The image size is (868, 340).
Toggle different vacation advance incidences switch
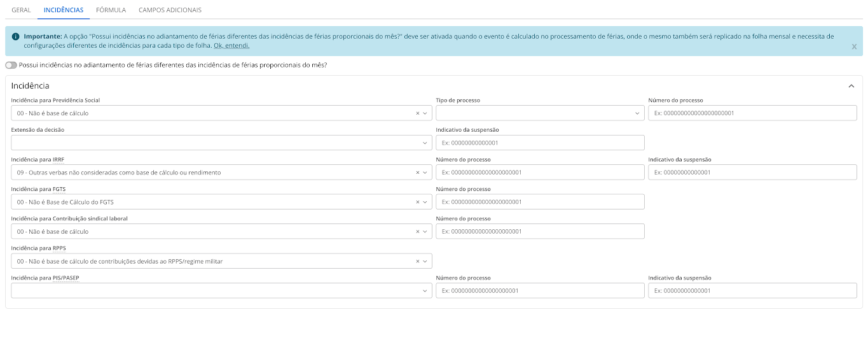pos(11,65)
